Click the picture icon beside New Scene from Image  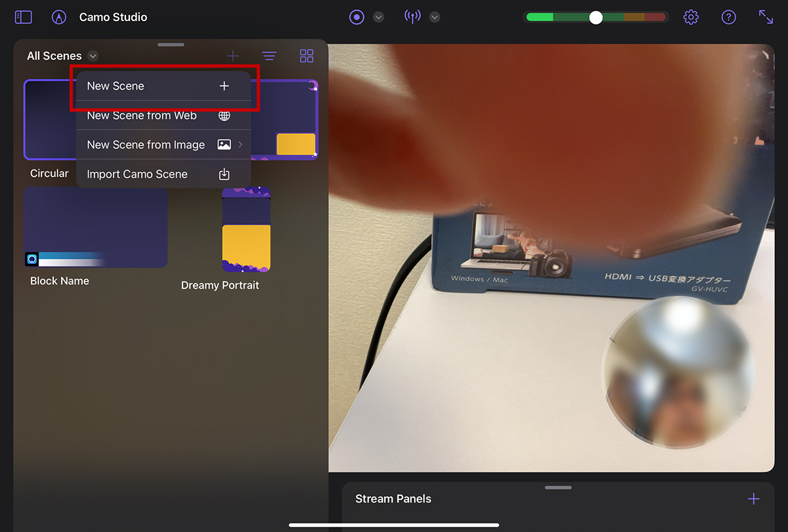click(224, 144)
